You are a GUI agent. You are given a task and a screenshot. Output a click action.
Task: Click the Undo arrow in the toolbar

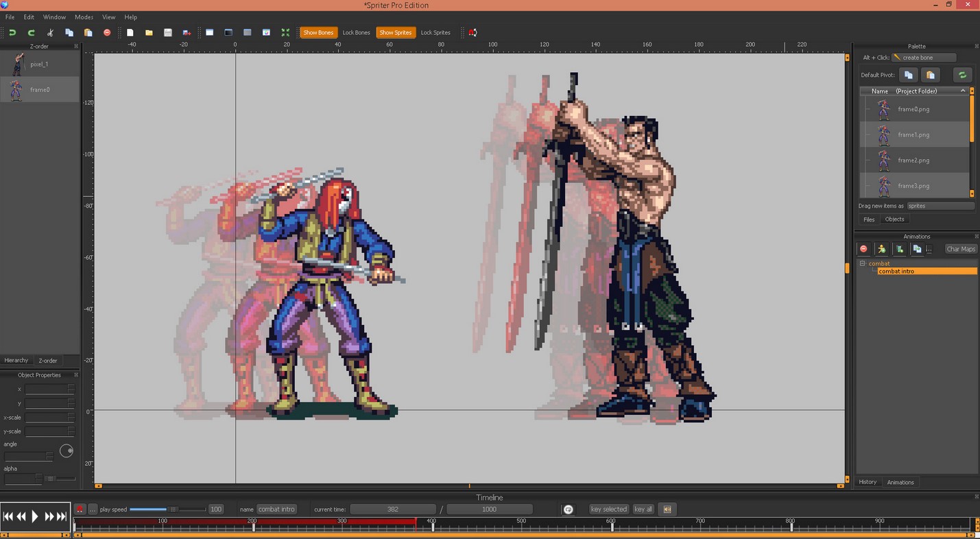[x=12, y=32]
